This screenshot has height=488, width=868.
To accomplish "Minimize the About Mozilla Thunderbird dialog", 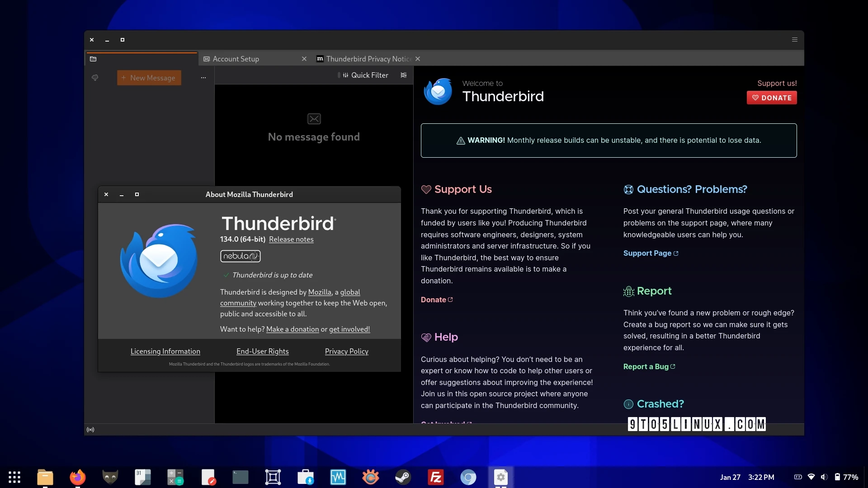I will pos(122,194).
